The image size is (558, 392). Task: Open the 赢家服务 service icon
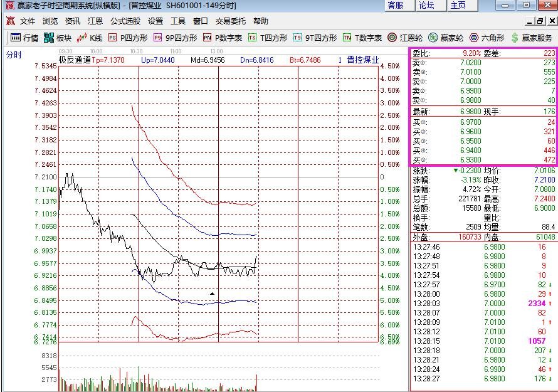pos(531,38)
